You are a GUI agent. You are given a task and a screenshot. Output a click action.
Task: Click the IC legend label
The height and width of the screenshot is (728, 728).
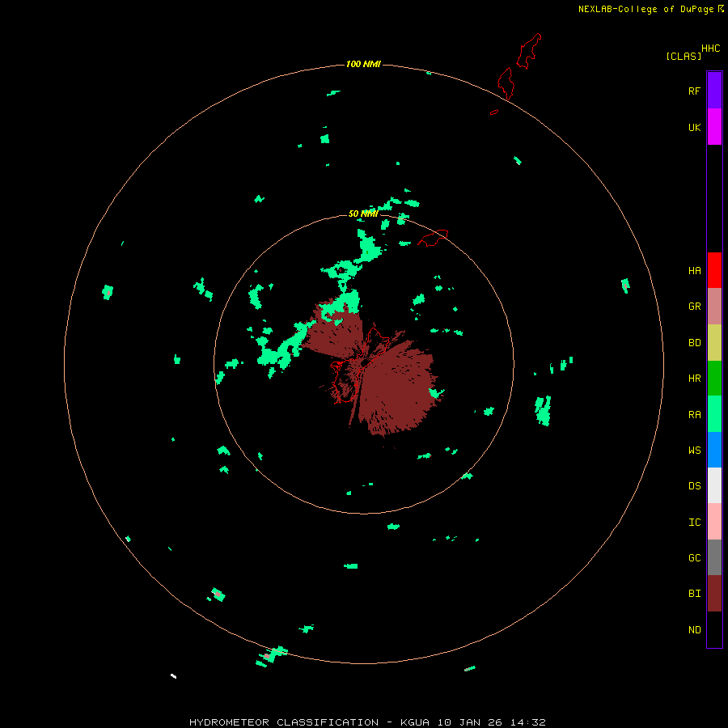[x=694, y=523]
